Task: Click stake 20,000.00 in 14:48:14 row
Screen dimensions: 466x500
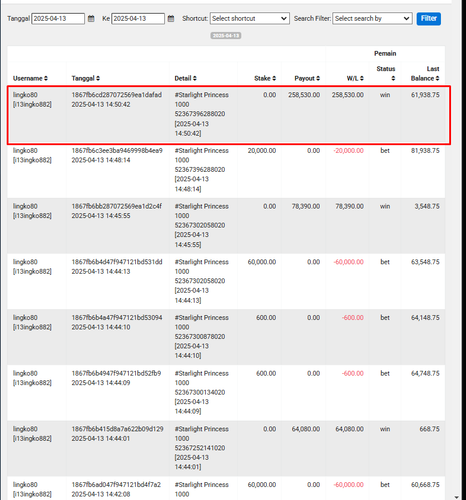Action: coord(262,151)
